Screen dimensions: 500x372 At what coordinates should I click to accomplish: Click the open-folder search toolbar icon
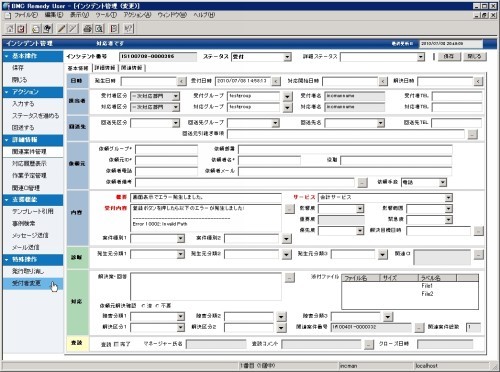coord(35,29)
